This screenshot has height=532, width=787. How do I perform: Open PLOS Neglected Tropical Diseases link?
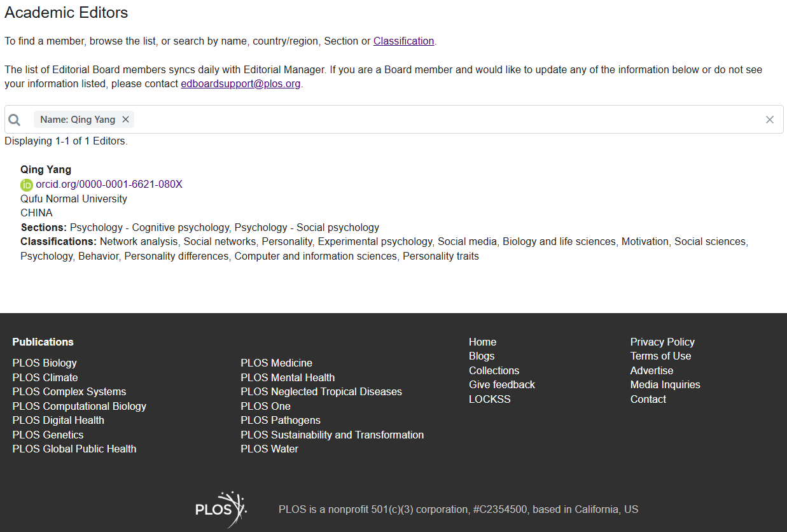tap(321, 392)
